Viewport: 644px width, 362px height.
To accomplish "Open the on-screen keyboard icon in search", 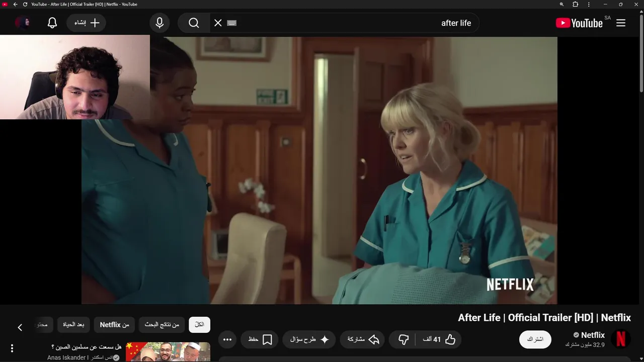I will coord(232,23).
